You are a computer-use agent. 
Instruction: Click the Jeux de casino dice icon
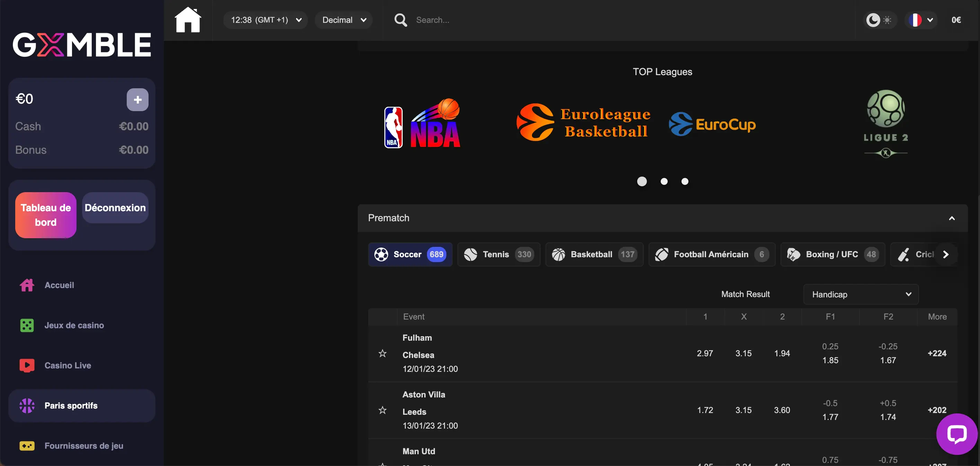(x=27, y=325)
